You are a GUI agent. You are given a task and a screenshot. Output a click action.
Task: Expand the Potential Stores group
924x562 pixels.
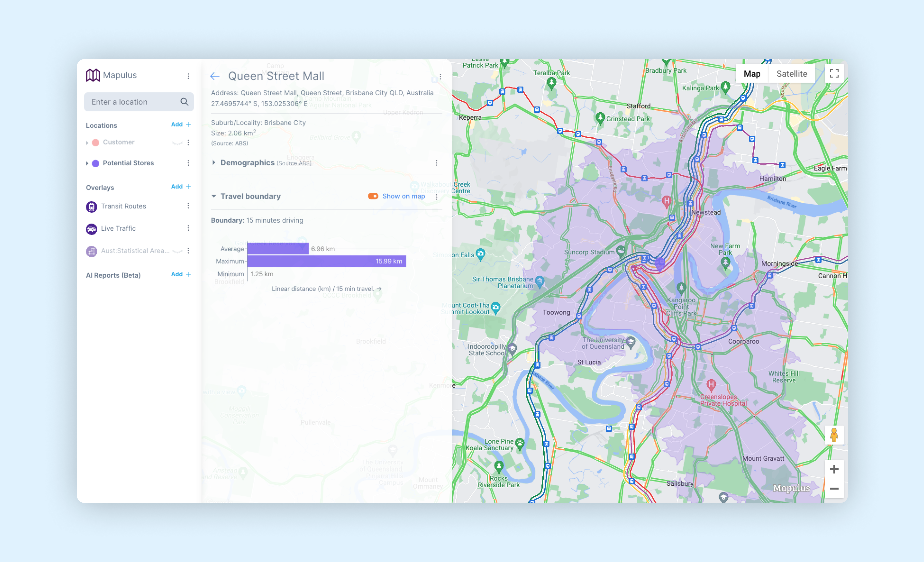[87, 163]
